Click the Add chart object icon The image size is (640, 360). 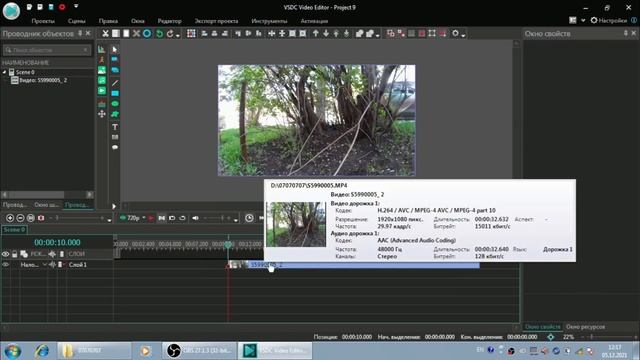tap(102, 49)
